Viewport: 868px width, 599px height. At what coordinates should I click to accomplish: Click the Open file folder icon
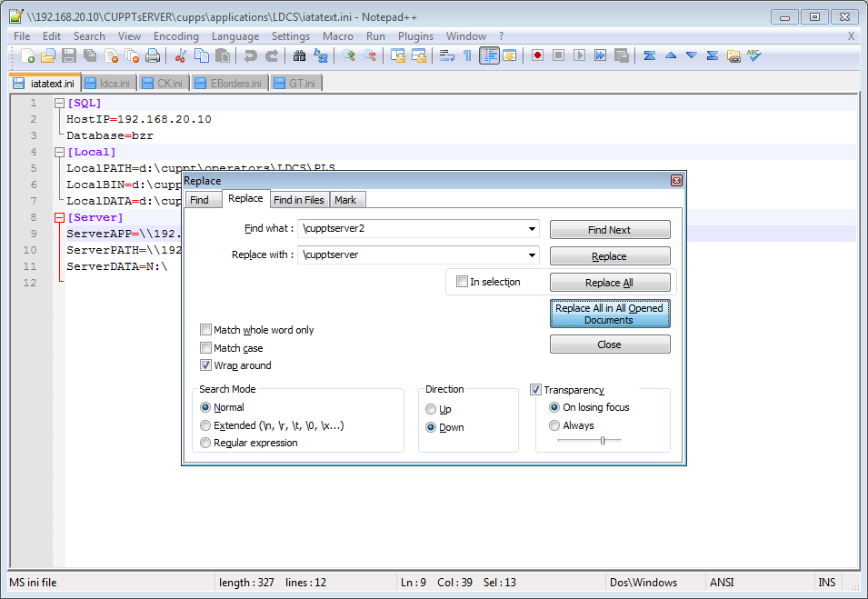click(x=49, y=56)
